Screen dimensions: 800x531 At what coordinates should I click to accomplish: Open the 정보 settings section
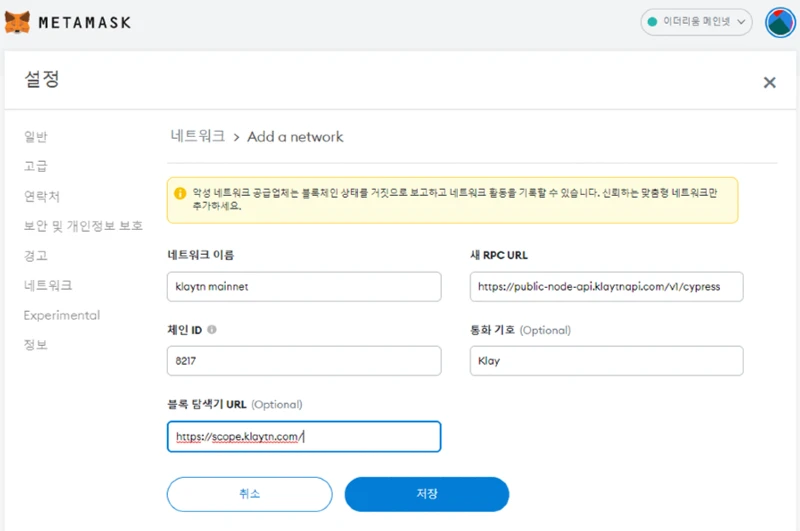point(36,345)
